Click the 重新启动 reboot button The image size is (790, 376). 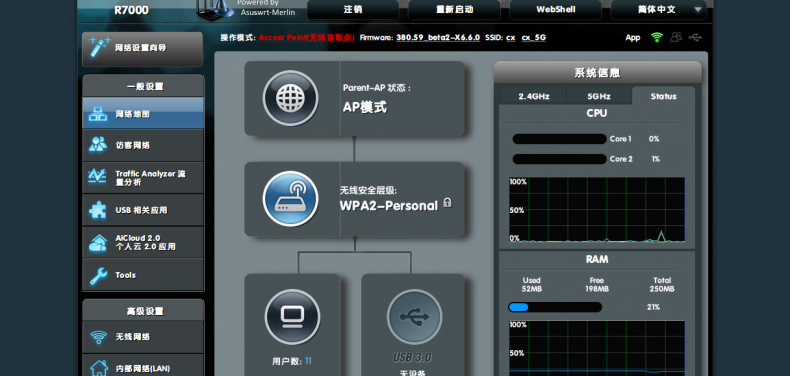[x=454, y=10]
